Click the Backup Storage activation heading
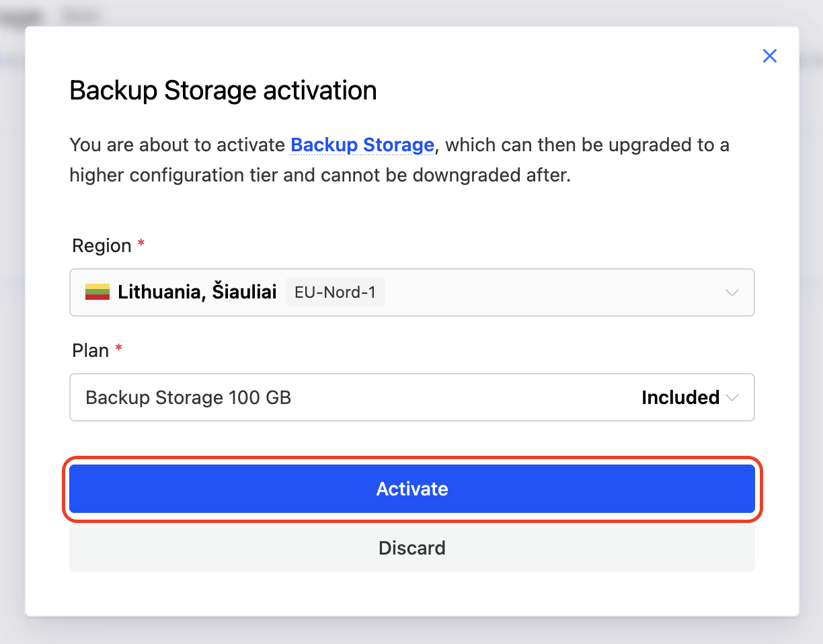Screen dimensions: 823x644 tap(223, 90)
